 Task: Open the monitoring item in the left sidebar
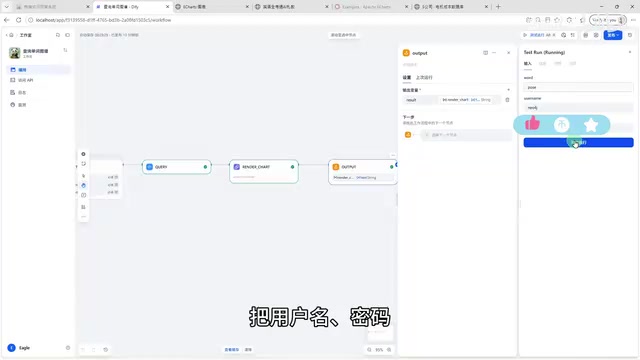(x=38, y=105)
